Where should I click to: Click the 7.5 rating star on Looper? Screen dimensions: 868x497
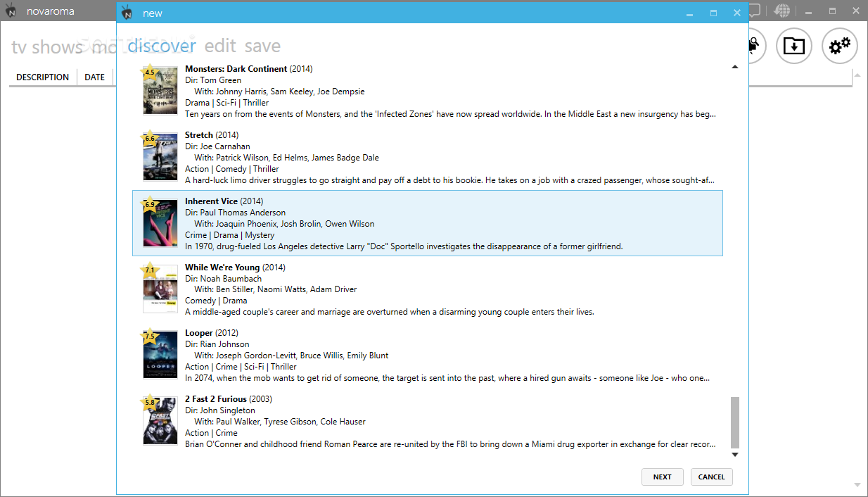pos(149,336)
